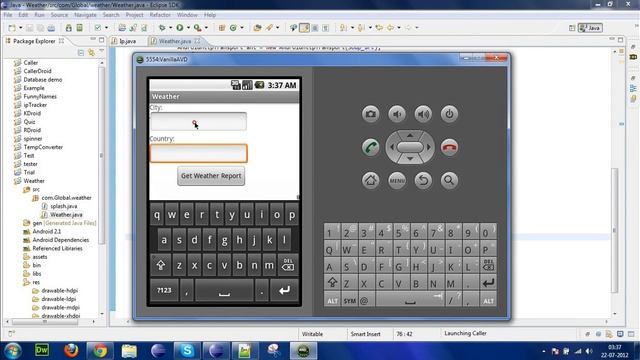
Task: Click hardware keyboard ALT key on left
Action: [x=333, y=301]
